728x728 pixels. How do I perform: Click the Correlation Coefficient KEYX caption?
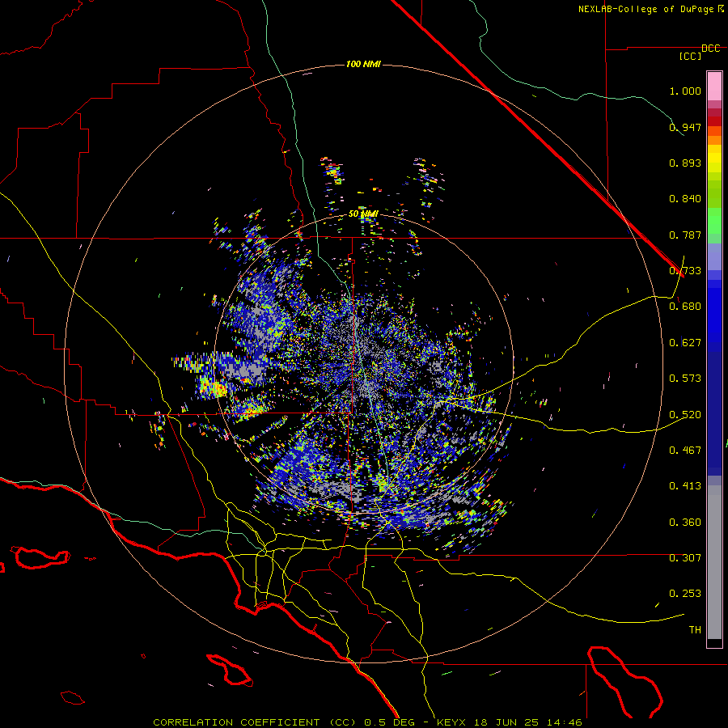coord(367,722)
